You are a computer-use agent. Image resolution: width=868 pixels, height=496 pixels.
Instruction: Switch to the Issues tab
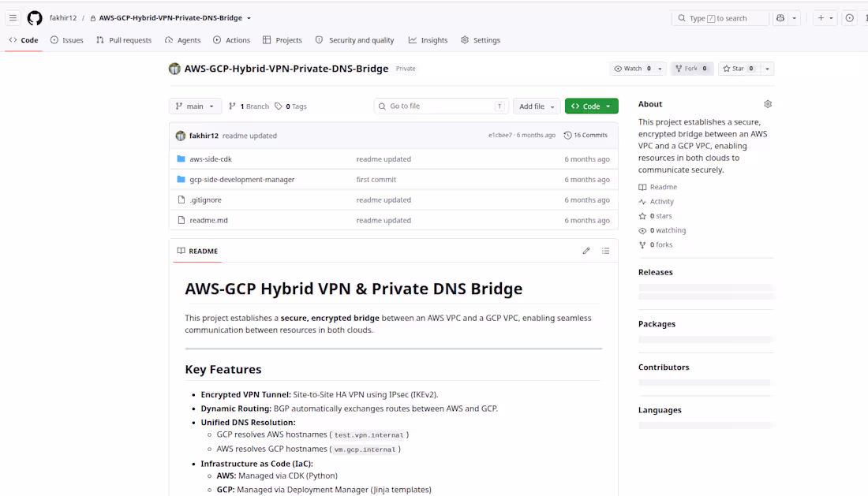click(66, 40)
